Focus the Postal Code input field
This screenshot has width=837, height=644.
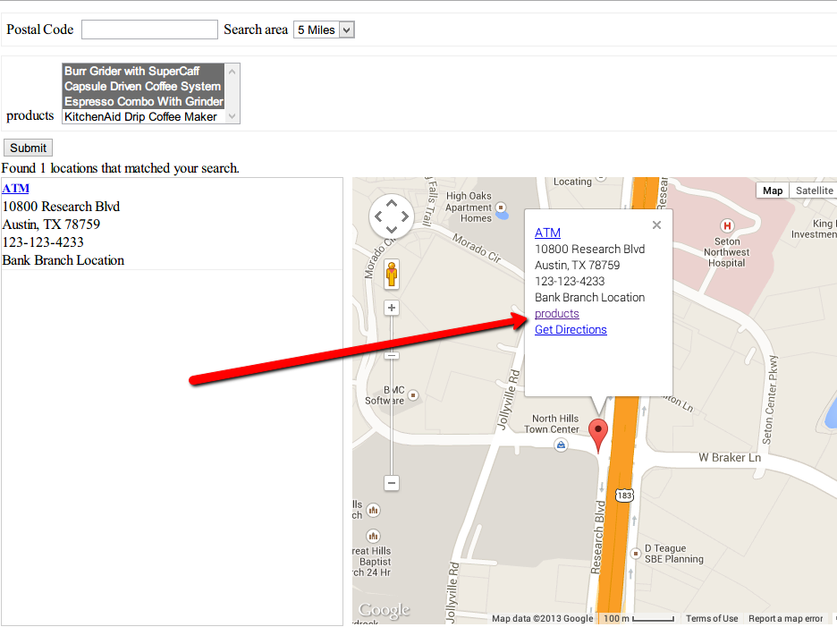coord(149,30)
